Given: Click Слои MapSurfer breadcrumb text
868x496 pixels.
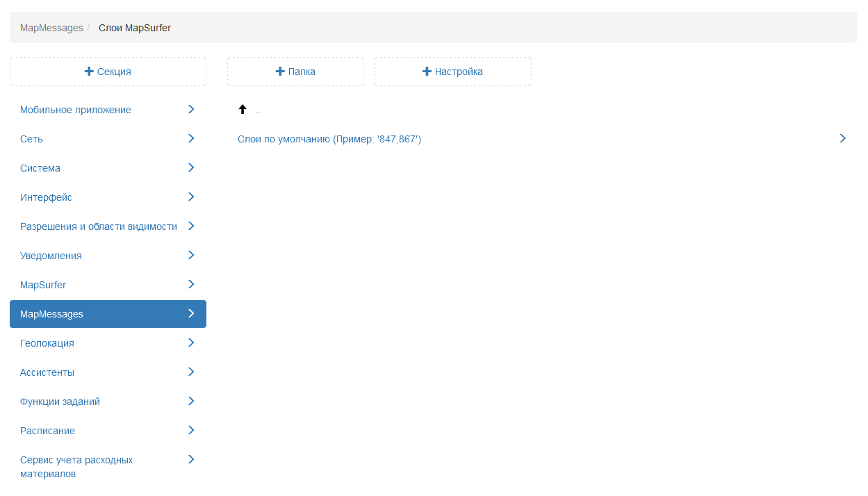Looking at the screenshot, I should coord(135,28).
